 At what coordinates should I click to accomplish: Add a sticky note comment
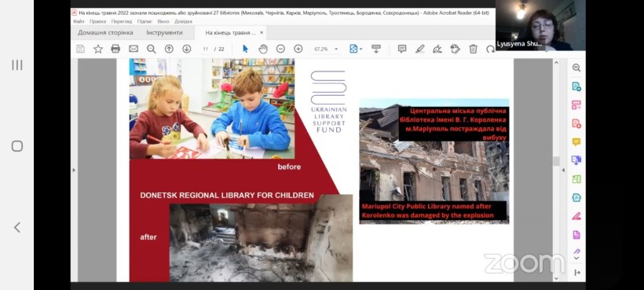click(x=402, y=49)
